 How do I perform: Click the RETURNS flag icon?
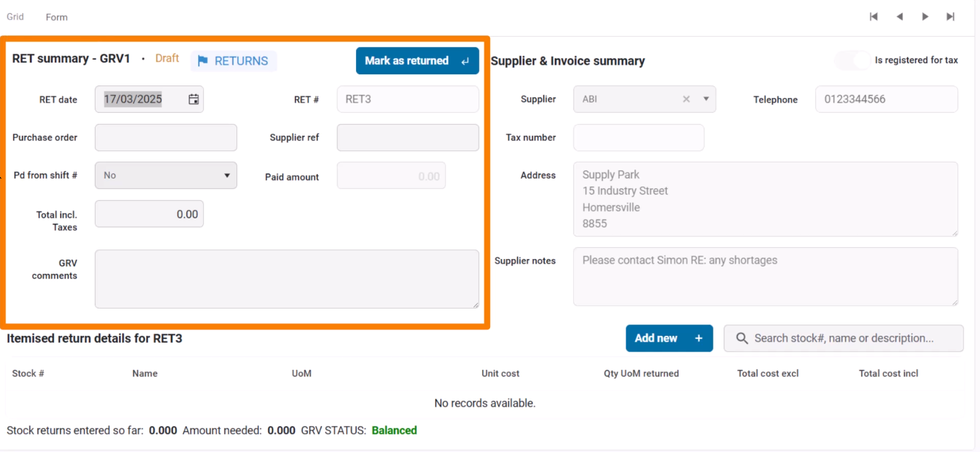203,61
